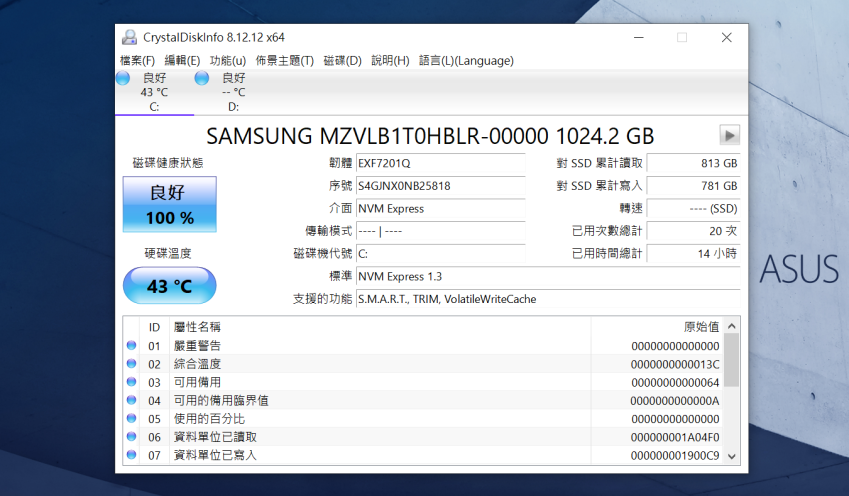Click raw value 0000000000000A
This screenshot has width=849, height=496.
tap(675, 401)
